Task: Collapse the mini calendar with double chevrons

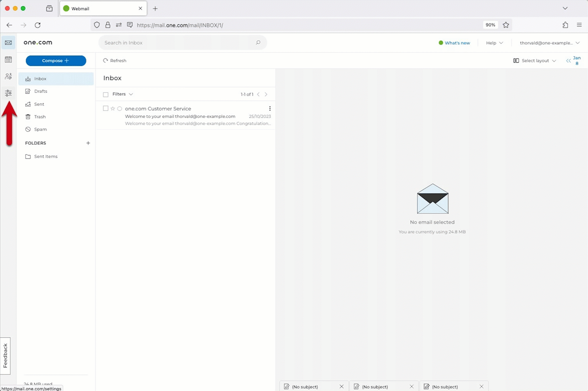Action: click(568, 60)
